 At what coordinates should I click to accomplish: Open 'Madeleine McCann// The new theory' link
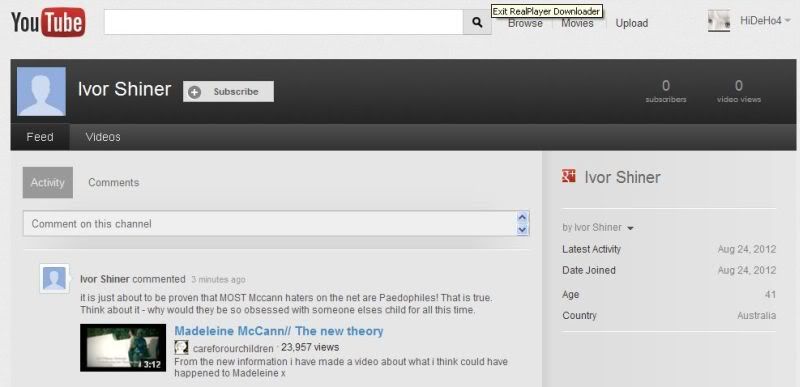(x=279, y=331)
